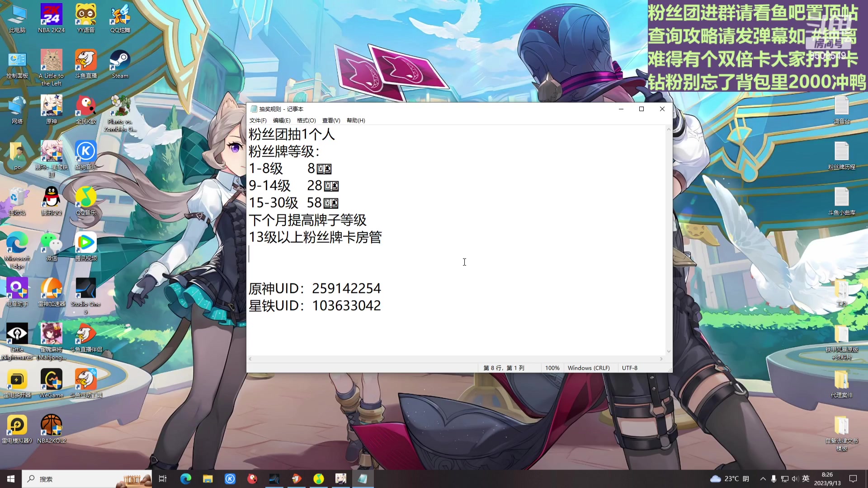
Task: Click the taskbar 搜索 search box
Action: pyautogui.click(x=87, y=479)
